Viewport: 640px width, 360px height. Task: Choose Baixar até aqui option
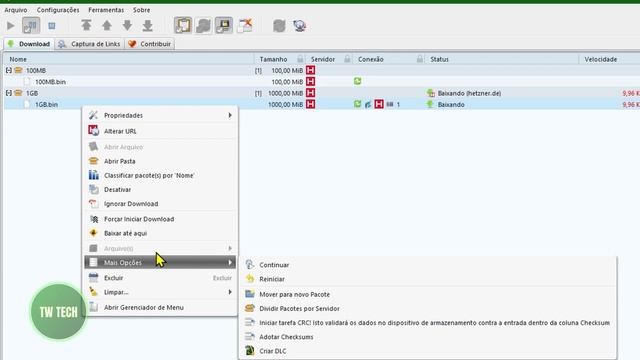tap(160, 233)
